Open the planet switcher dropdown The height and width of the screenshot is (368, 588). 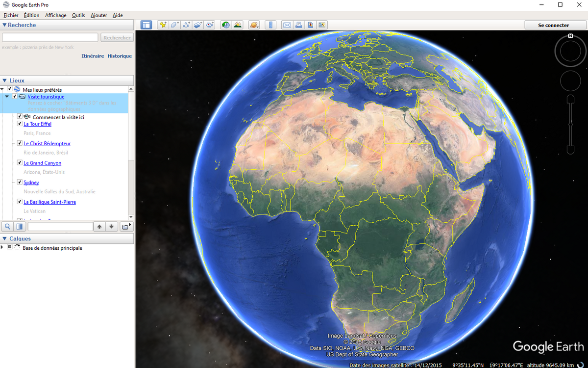click(254, 25)
